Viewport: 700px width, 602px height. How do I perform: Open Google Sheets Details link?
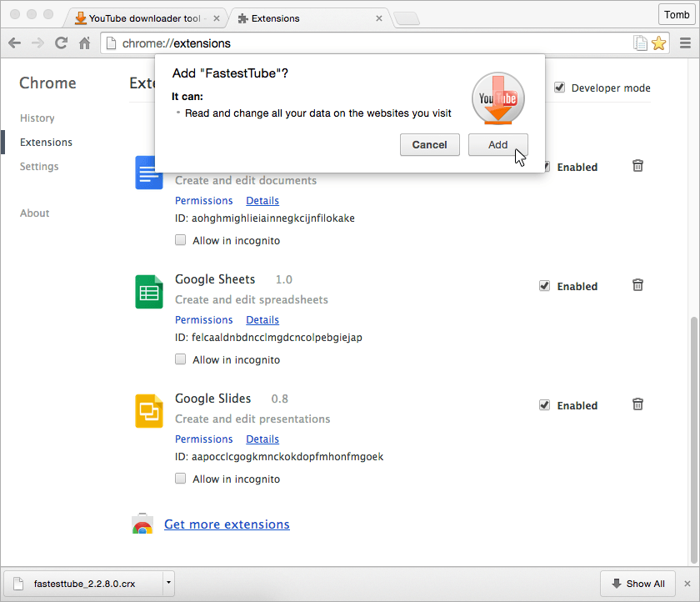[262, 319]
